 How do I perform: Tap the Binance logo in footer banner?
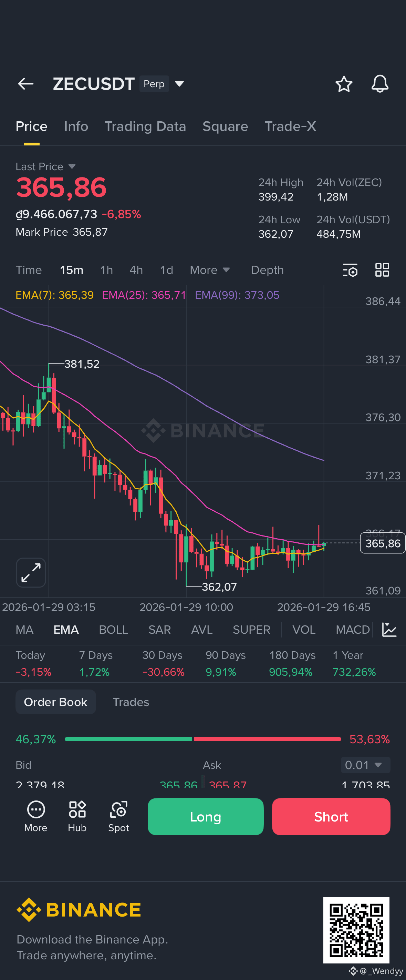[x=79, y=910]
